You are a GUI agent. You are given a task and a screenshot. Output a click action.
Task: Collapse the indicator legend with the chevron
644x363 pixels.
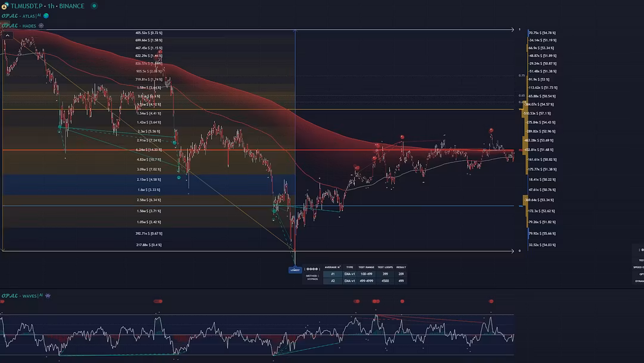coord(7,36)
